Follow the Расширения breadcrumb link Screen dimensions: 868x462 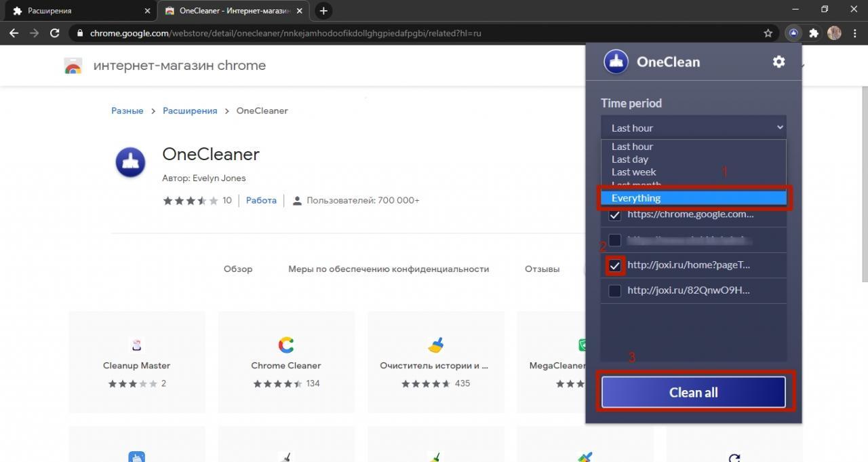(x=190, y=111)
